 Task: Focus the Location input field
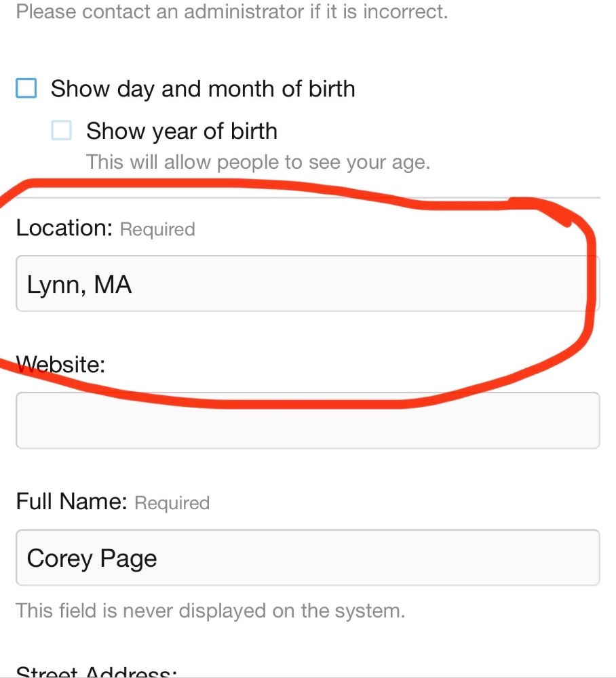tap(307, 284)
